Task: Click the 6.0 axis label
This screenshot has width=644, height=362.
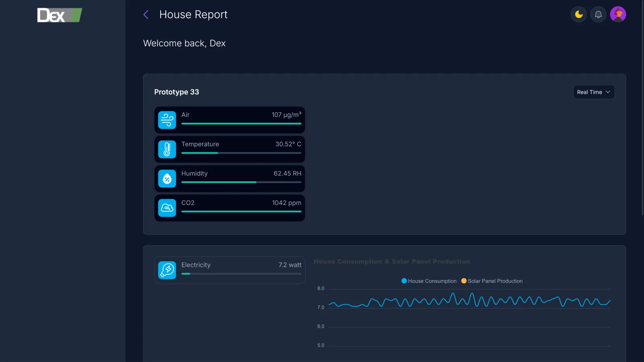Action: point(321,326)
